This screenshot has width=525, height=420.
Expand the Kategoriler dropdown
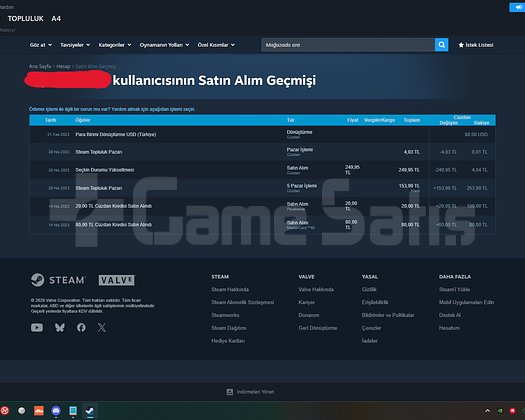pyautogui.click(x=115, y=45)
